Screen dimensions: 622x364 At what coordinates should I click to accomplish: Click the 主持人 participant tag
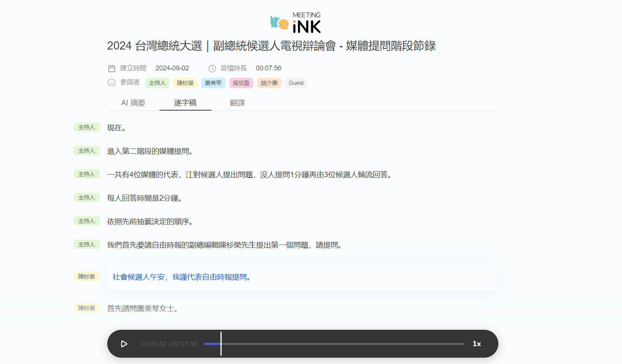pyautogui.click(x=157, y=83)
